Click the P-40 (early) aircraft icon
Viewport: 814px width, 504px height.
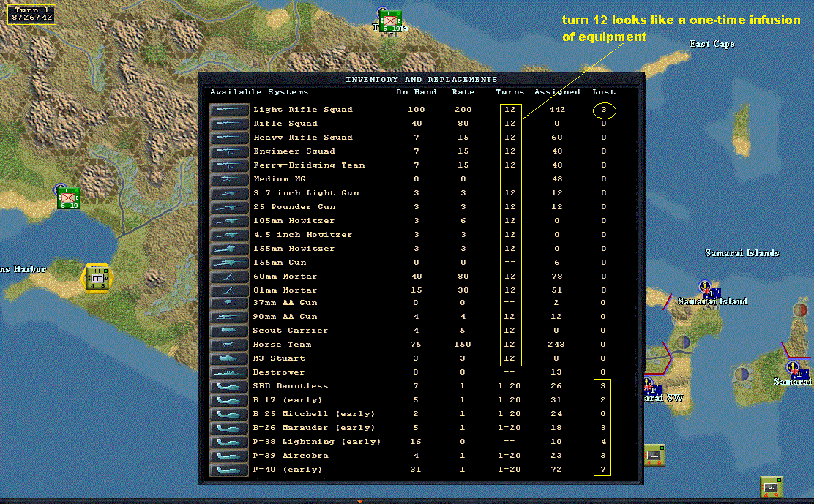click(229, 470)
